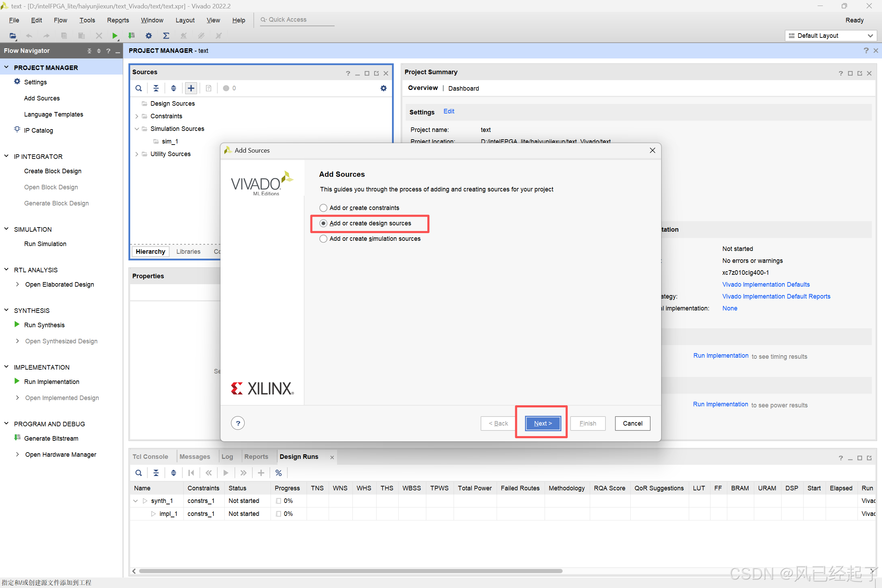Click IP Catalog icon in Flow Navigator
The height and width of the screenshot is (588, 882).
click(x=17, y=130)
